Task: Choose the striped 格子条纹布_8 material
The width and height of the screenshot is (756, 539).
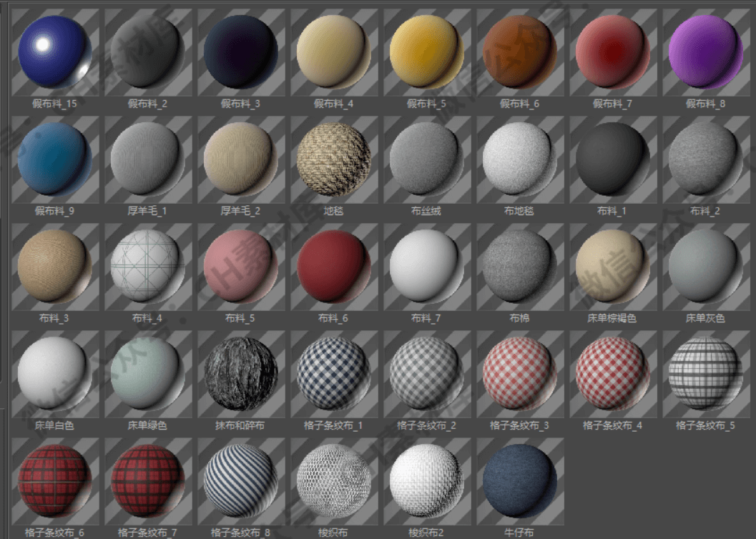Action: (240, 480)
